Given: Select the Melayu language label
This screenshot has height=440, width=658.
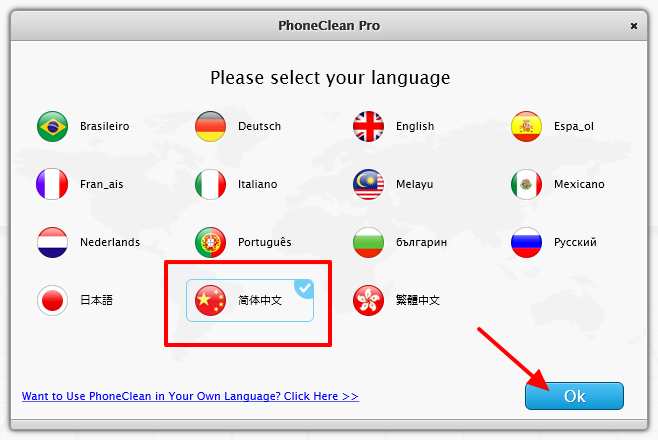Looking at the screenshot, I should click(x=415, y=184).
